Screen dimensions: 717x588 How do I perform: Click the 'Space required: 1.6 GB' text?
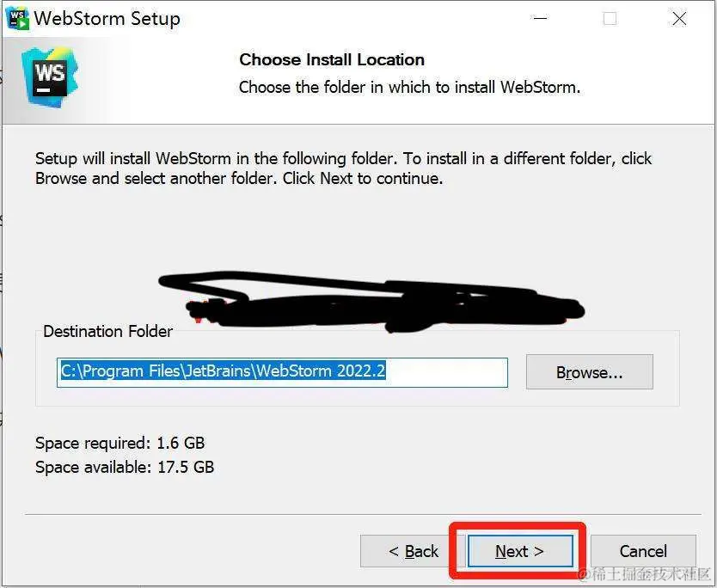(119, 443)
